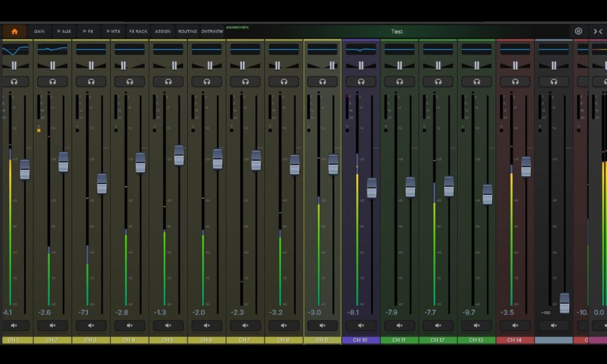Screen dimensions: 607x364
Task: Switch to the OVERVIEW tab
Action: coord(212,31)
